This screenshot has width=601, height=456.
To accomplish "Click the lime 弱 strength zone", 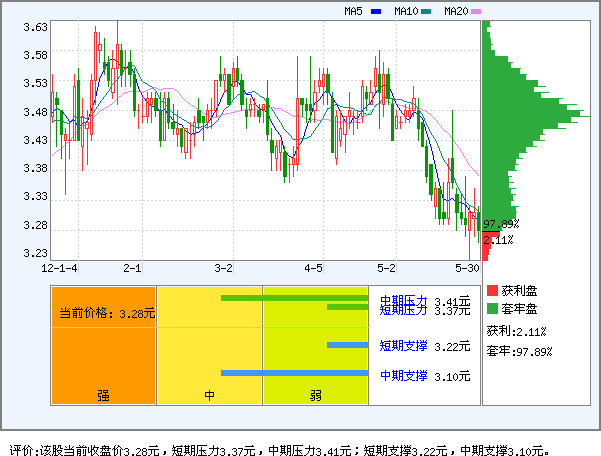I will point(315,345).
